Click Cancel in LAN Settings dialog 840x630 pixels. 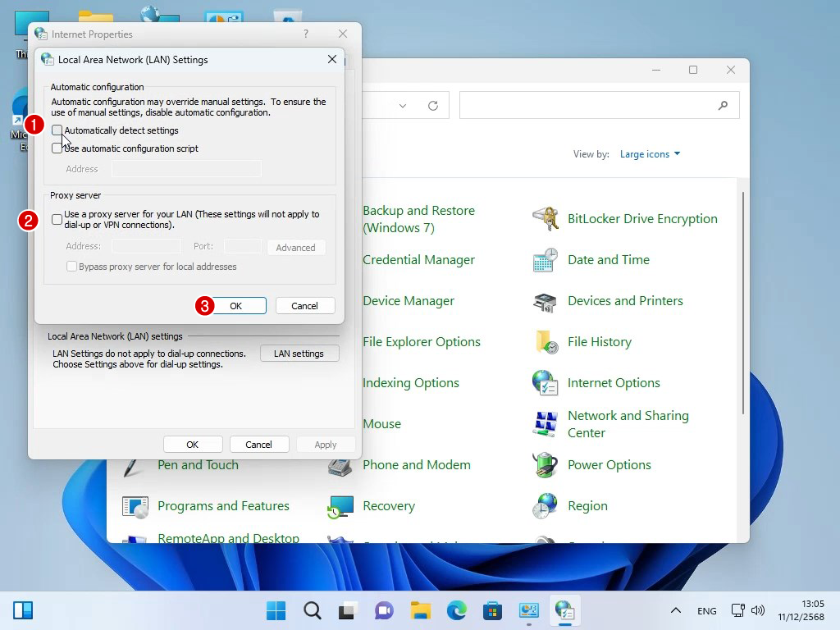(304, 306)
